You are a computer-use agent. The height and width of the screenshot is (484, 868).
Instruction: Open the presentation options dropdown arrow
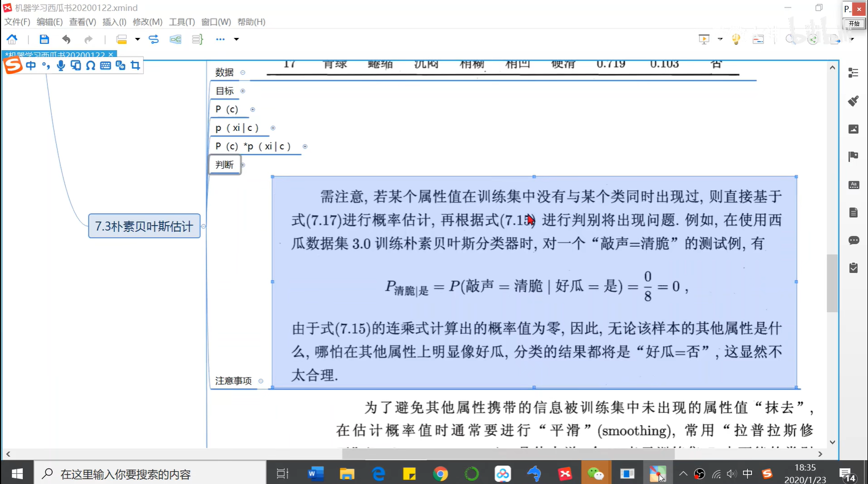tap(720, 39)
